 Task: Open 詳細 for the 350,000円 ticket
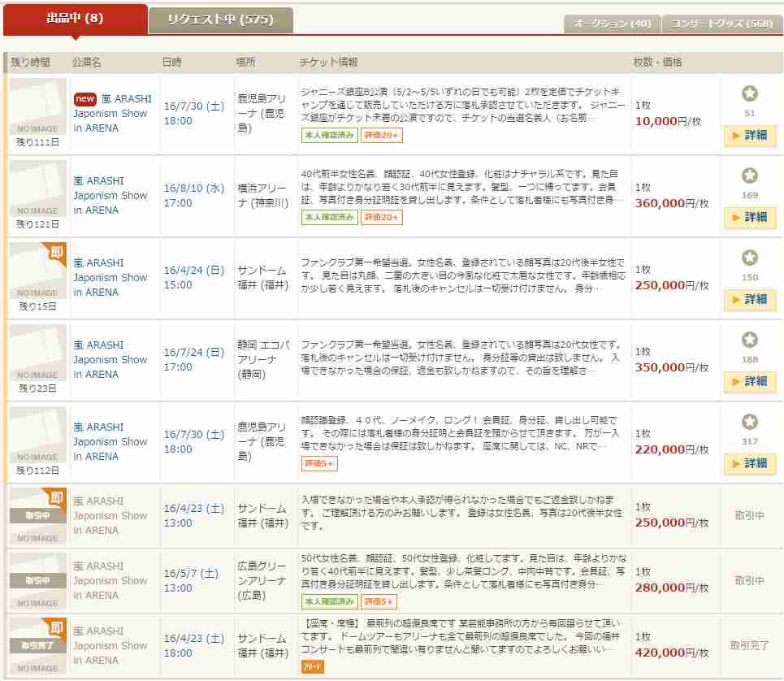click(750, 381)
